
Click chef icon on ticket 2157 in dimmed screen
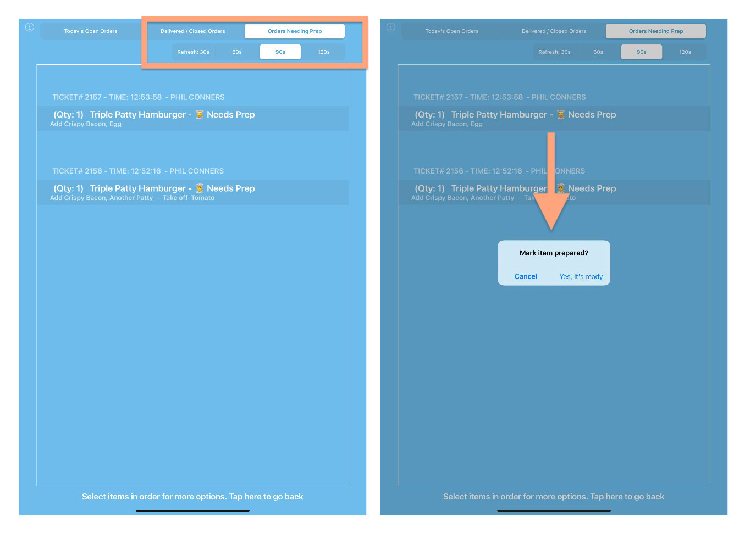561,114
